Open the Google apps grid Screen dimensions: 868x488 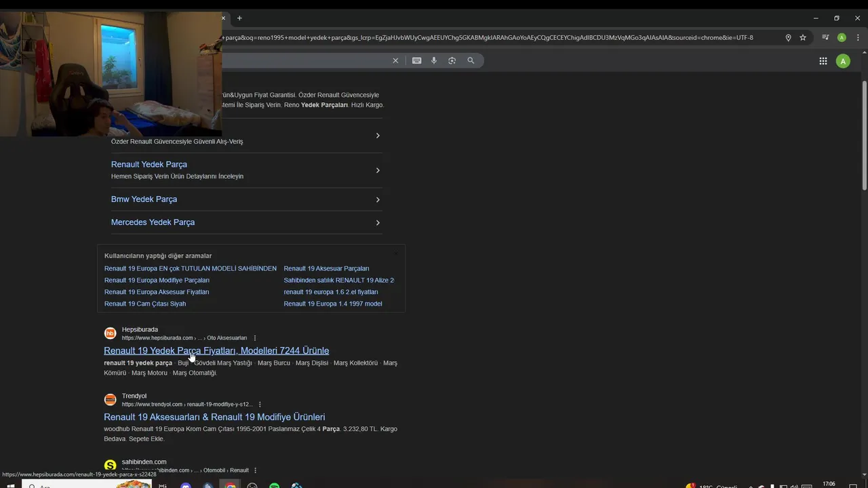click(x=823, y=61)
